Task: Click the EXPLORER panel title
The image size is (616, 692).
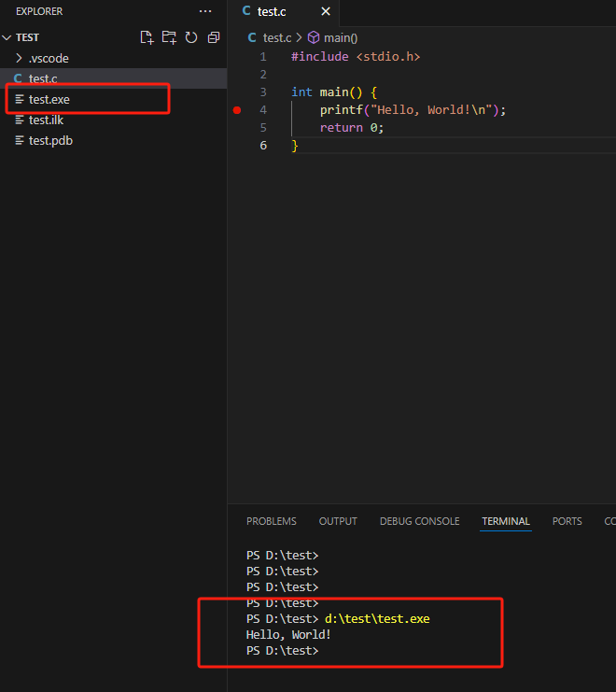Action: click(x=39, y=11)
